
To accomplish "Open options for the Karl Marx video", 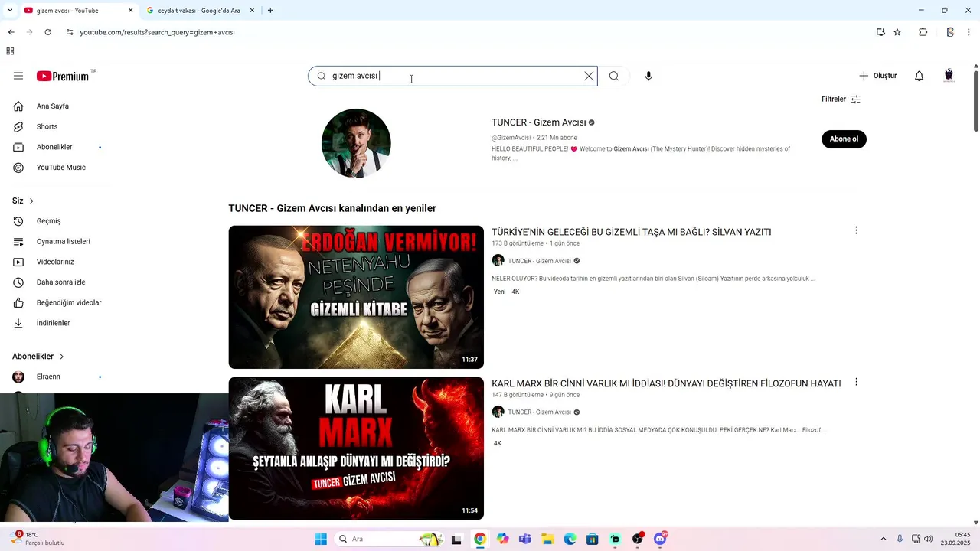I will coord(856,382).
